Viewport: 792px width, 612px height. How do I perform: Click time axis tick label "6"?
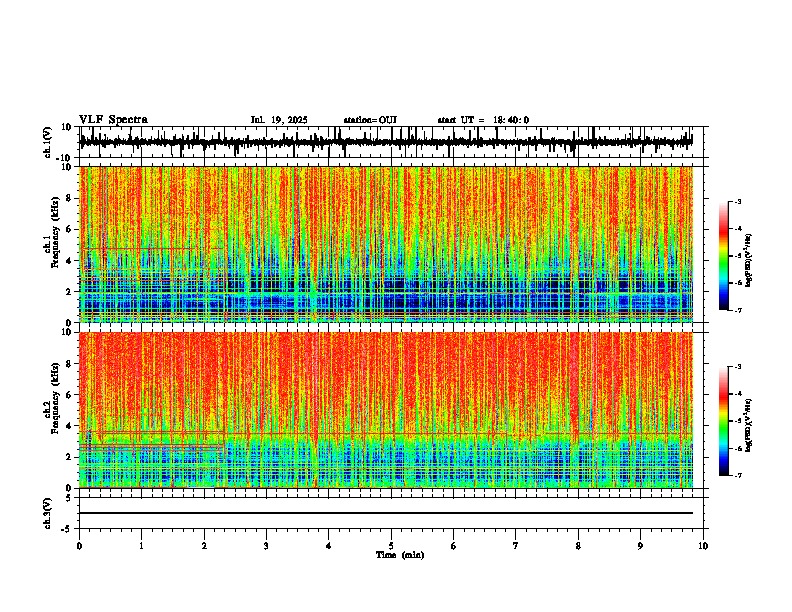[x=454, y=546]
